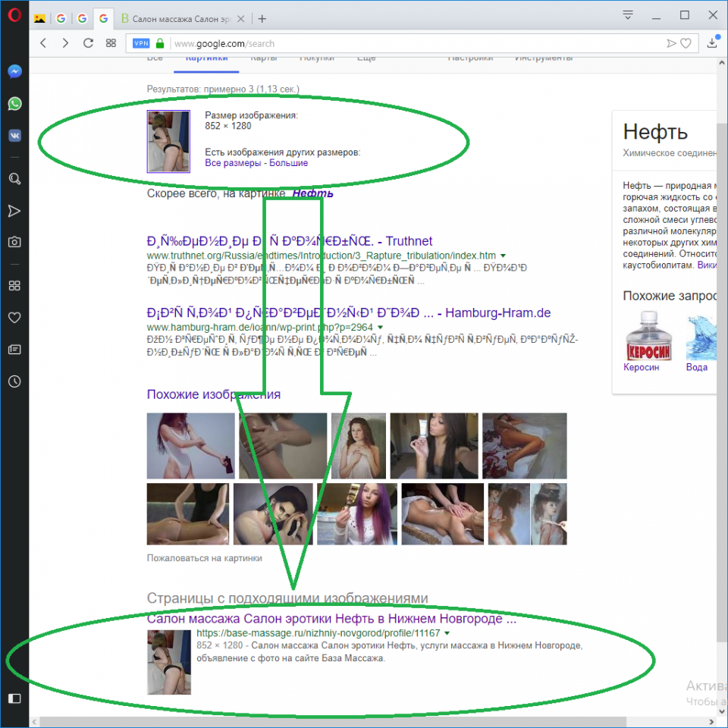This screenshot has height=728, width=728.
Task: Add page to bookmarks with heart icon
Action: pos(686,43)
